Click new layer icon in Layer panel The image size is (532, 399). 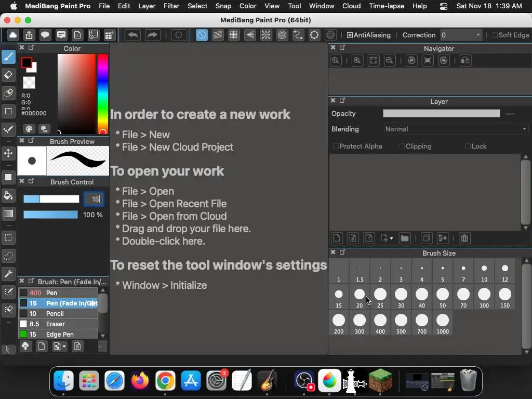[x=337, y=238]
